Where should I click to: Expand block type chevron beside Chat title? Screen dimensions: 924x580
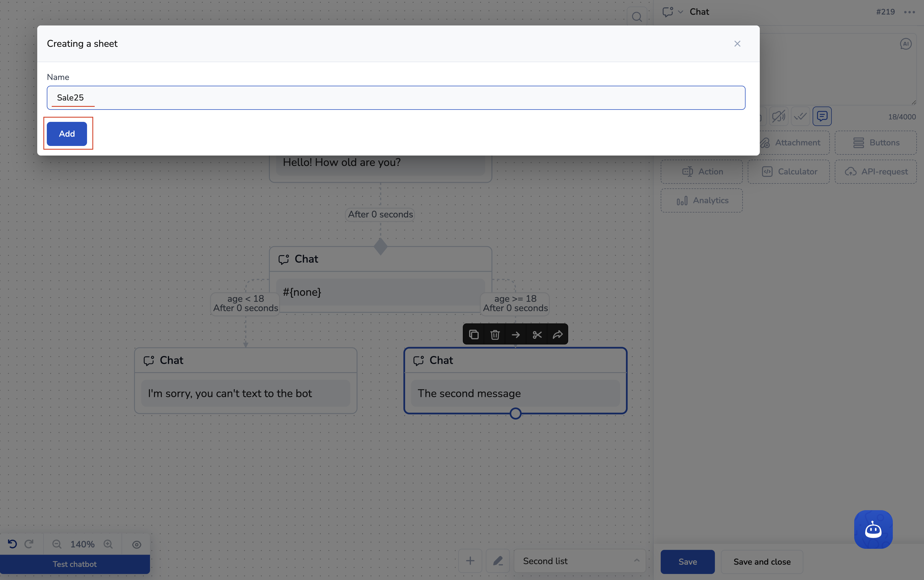680,12
